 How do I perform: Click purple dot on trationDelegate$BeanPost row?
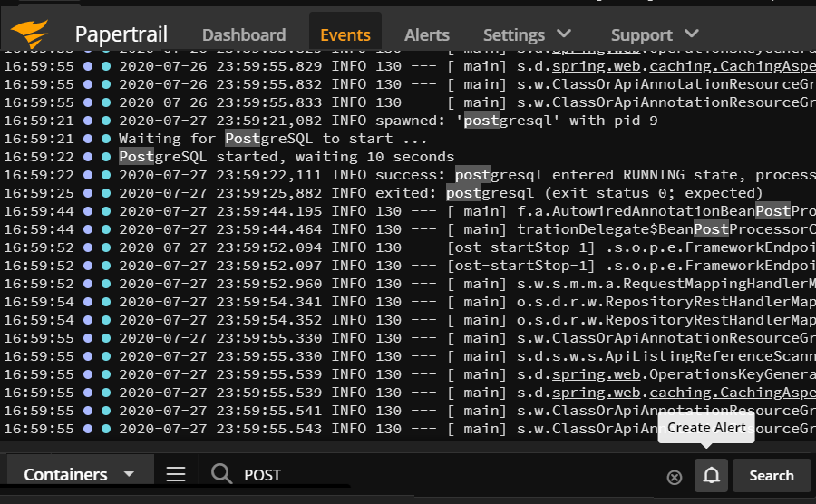[x=88, y=230]
